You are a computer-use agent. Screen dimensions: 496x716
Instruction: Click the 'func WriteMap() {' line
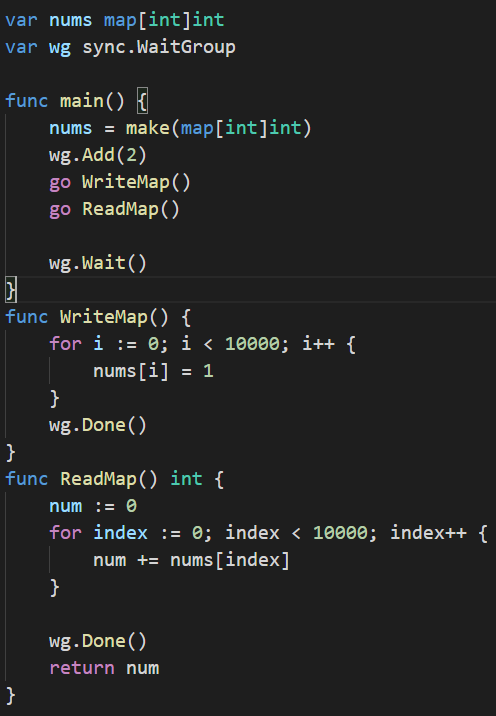98,317
